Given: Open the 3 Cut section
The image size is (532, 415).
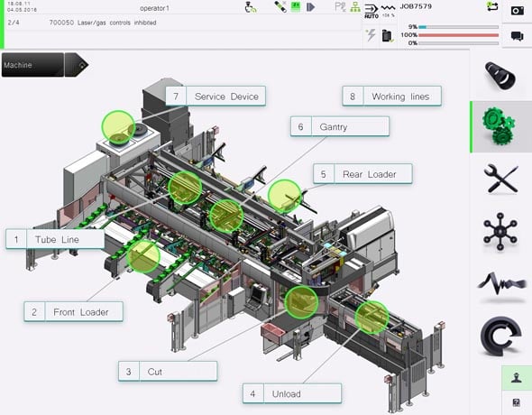Looking at the screenshot, I should click(168, 371).
